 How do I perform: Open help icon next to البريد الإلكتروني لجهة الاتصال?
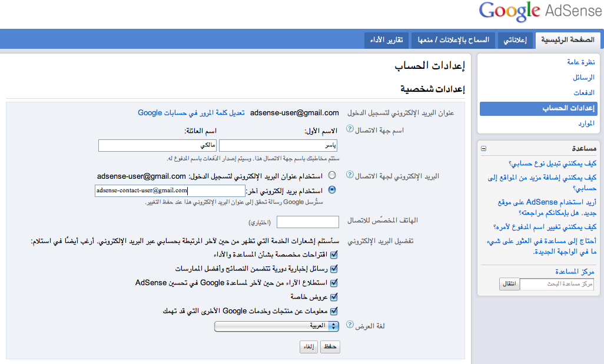click(x=350, y=175)
